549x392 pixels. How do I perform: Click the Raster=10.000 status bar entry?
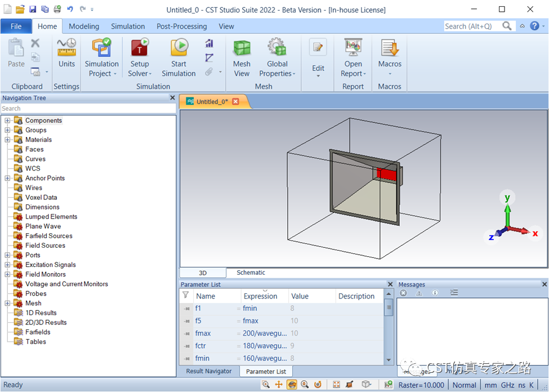pyautogui.click(x=421, y=385)
